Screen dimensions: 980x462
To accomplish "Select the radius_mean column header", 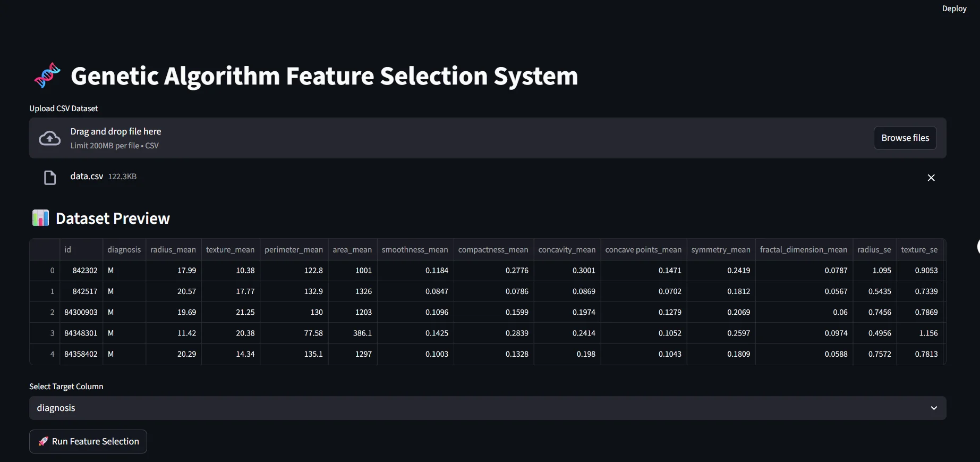I will 173,249.
